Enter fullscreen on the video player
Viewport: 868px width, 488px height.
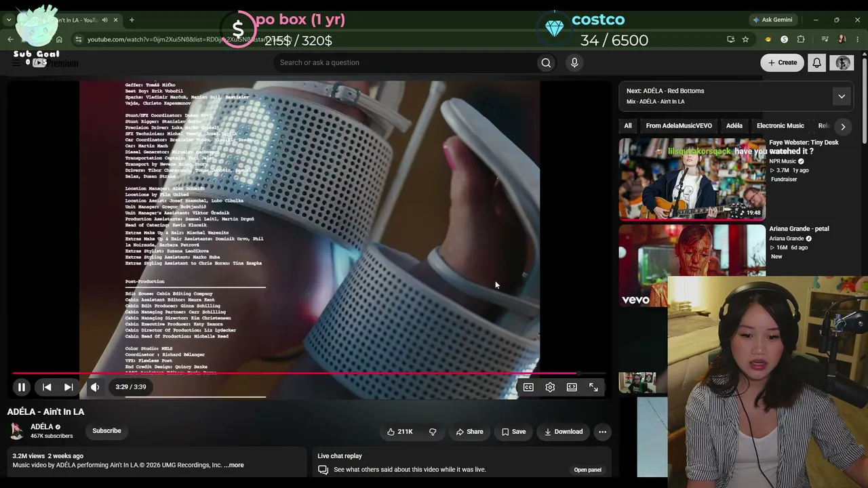pyautogui.click(x=593, y=387)
